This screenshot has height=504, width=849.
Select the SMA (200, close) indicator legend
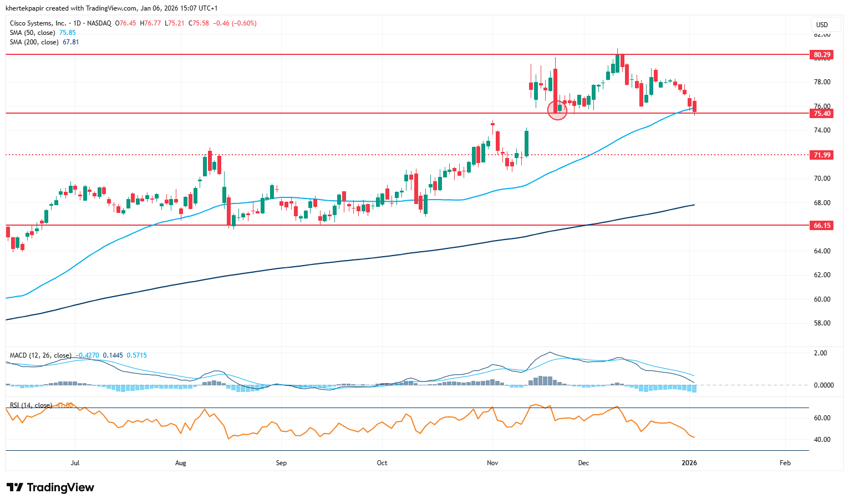[34, 42]
